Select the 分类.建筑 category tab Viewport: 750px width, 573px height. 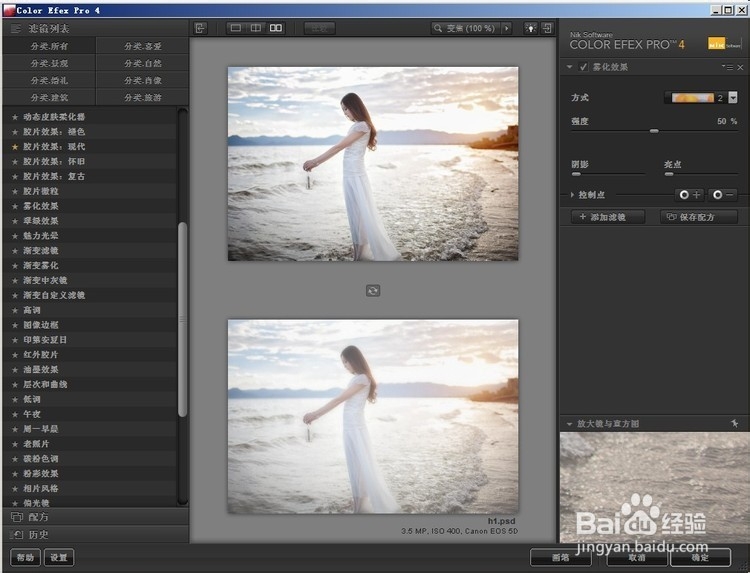49,98
